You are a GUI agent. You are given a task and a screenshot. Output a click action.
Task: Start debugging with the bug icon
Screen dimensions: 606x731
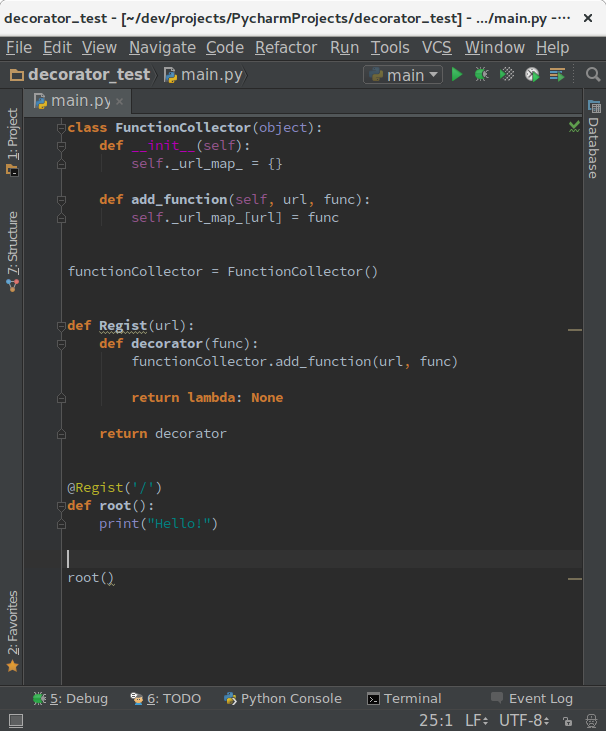[x=482, y=75]
